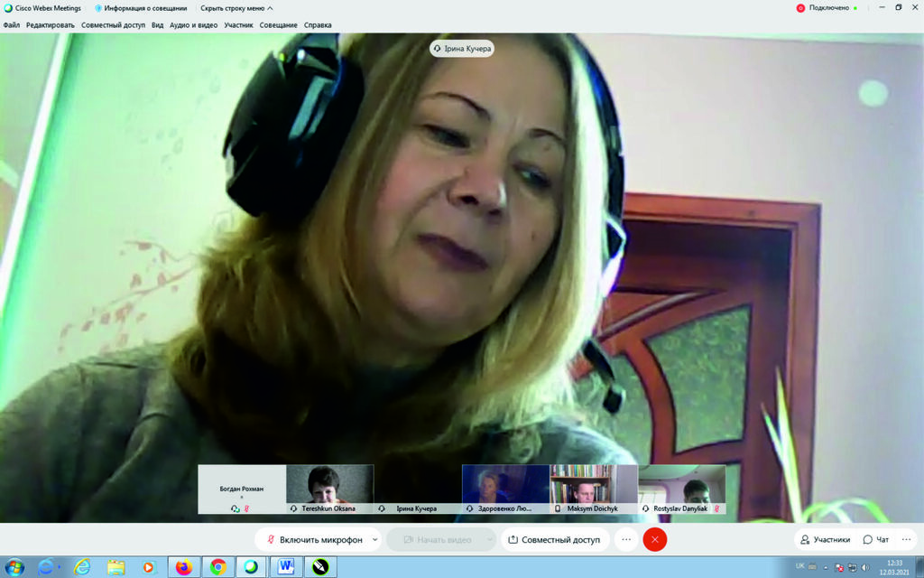Viewport: 924px width, 578px height.
Task: Select Maksym Doichyk video thumbnail
Action: point(594,489)
